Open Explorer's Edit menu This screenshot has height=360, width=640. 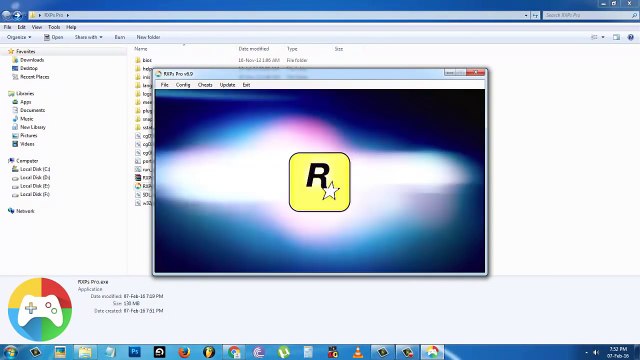(x=21, y=27)
